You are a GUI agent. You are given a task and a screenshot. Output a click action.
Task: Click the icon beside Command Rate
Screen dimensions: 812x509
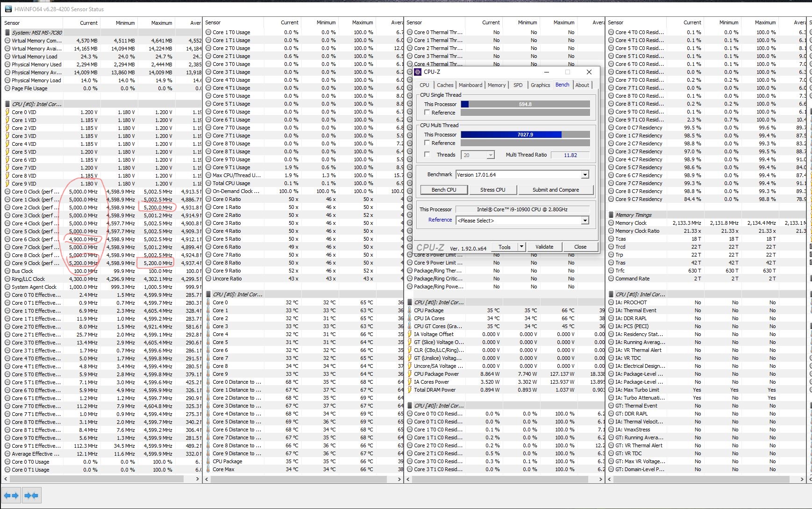tap(611, 279)
